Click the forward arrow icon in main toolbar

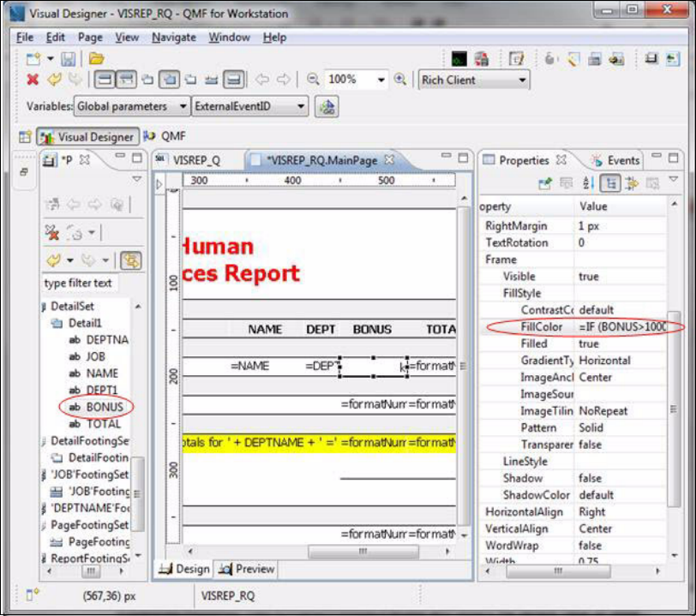click(x=283, y=80)
